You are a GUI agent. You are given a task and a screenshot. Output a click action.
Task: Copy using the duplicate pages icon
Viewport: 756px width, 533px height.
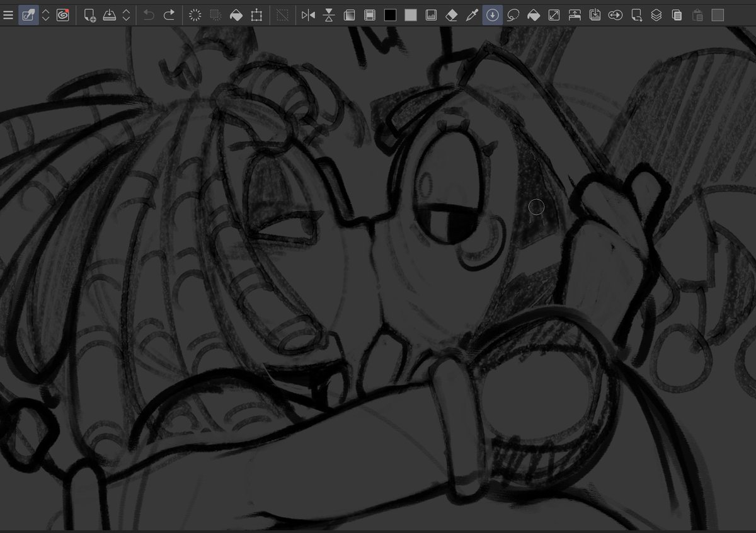pyautogui.click(x=677, y=14)
